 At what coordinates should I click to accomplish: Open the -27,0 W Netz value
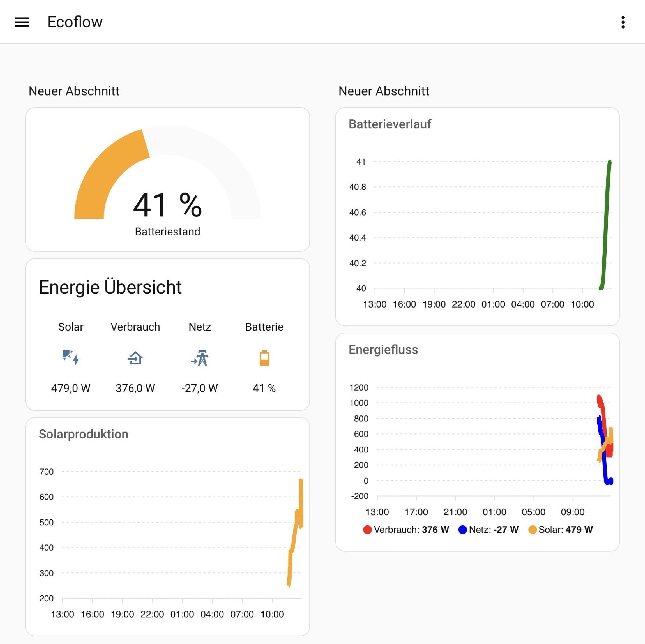click(200, 388)
